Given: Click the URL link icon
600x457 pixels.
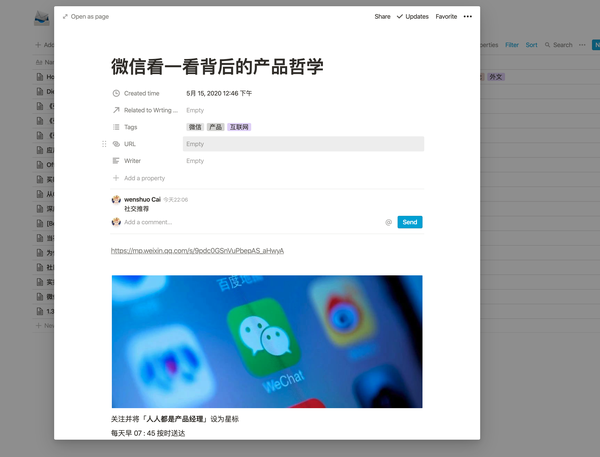Looking at the screenshot, I should click(x=116, y=144).
